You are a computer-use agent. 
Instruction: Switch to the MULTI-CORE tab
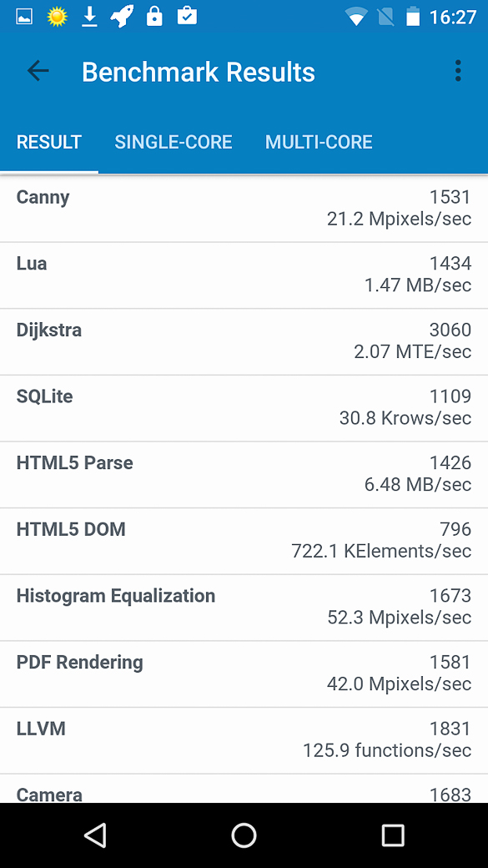319,142
